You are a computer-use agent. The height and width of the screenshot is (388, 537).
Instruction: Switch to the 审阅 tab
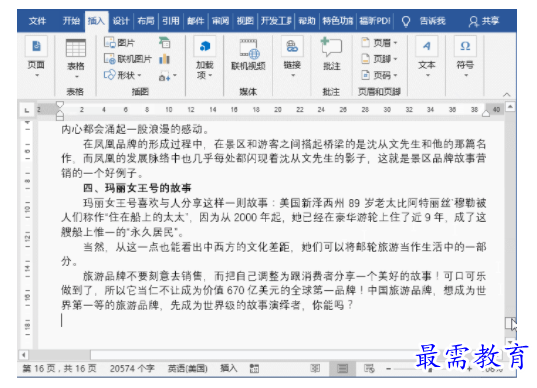point(220,21)
